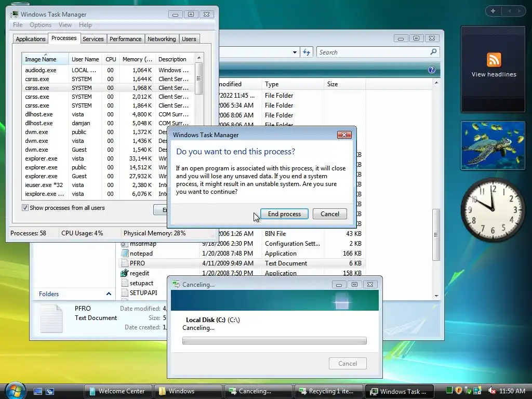Click the muted volume tray icon
The height and width of the screenshot is (399, 532).
tap(491, 391)
